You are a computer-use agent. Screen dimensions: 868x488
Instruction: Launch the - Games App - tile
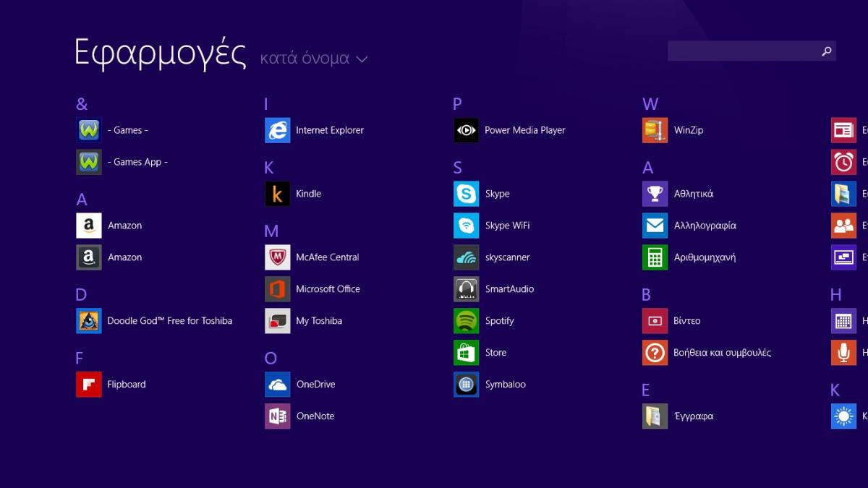tap(89, 162)
